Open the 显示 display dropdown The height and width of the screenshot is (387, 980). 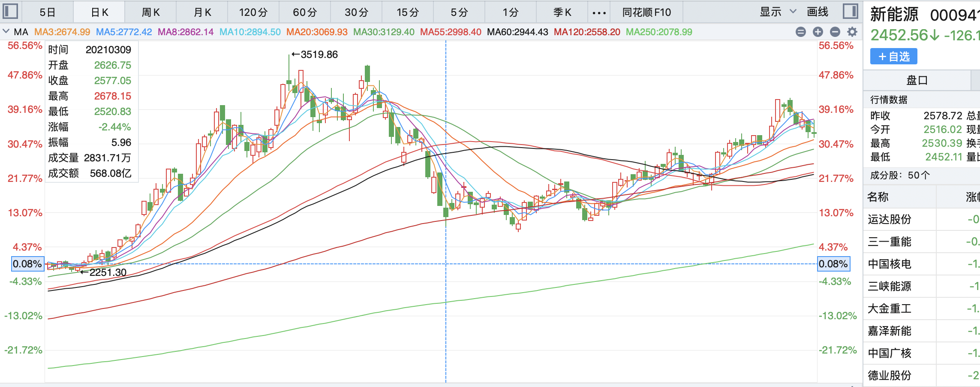778,12
